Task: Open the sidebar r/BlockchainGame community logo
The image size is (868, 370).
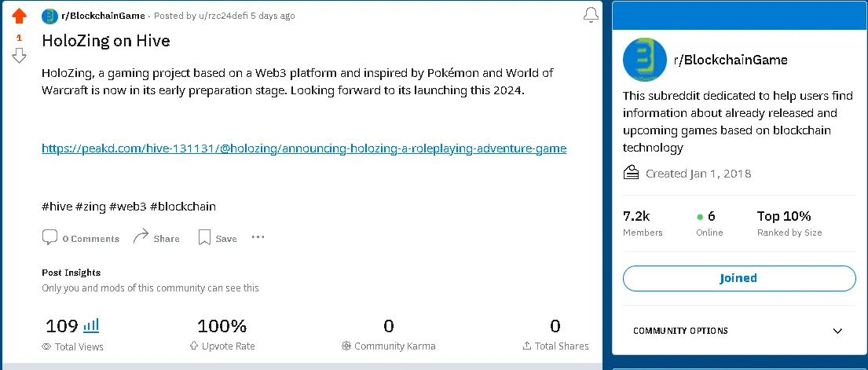Action: [644, 60]
